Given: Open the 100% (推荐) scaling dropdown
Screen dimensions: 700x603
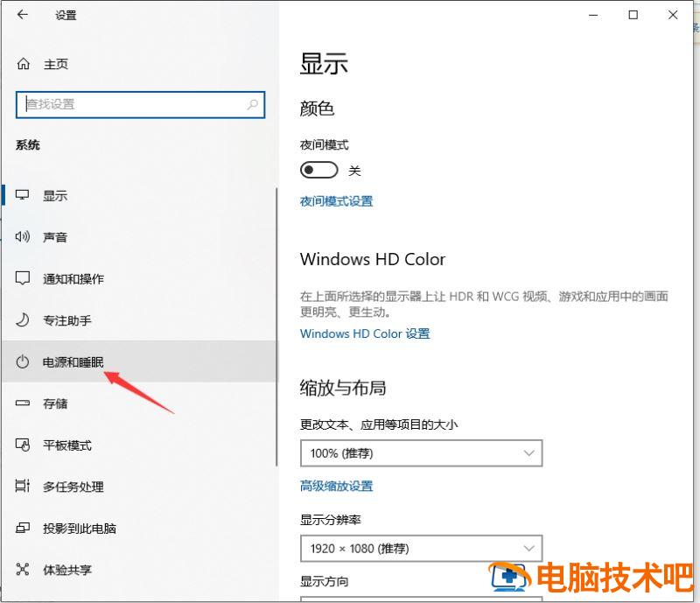Looking at the screenshot, I should pos(422,453).
